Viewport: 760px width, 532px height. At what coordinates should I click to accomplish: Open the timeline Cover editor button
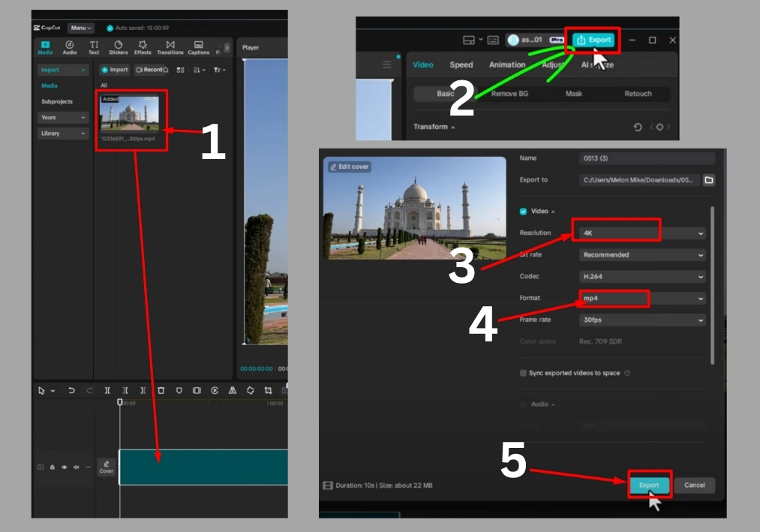click(x=106, y=467)
